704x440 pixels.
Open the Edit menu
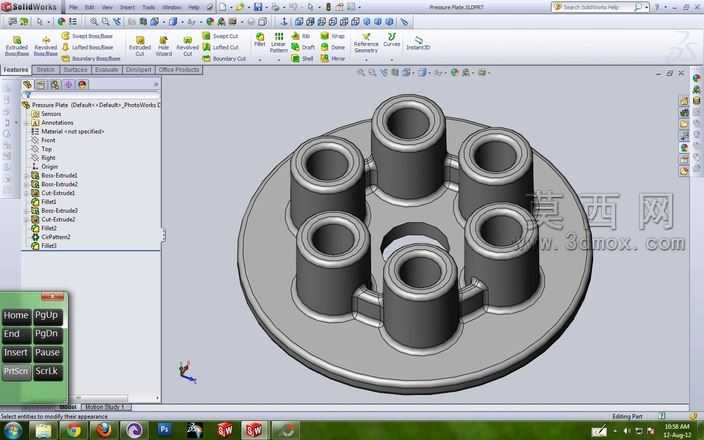tap(89, 7)
